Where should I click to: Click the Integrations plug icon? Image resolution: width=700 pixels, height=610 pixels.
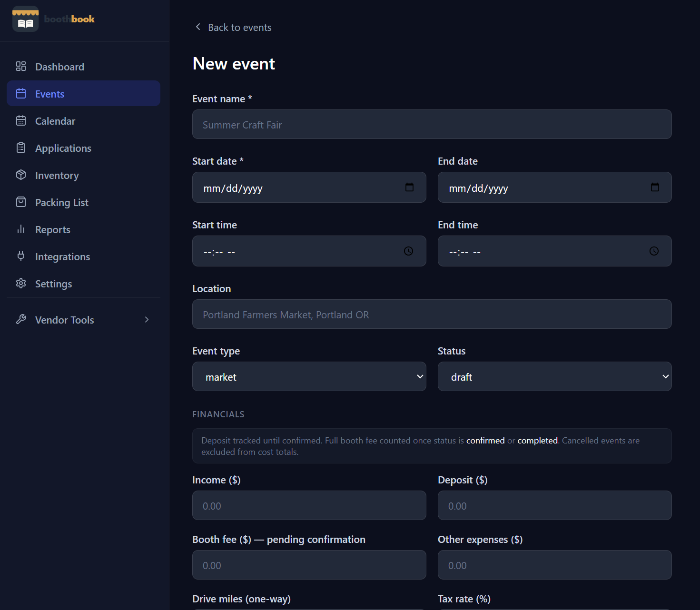tap(21, 256)
